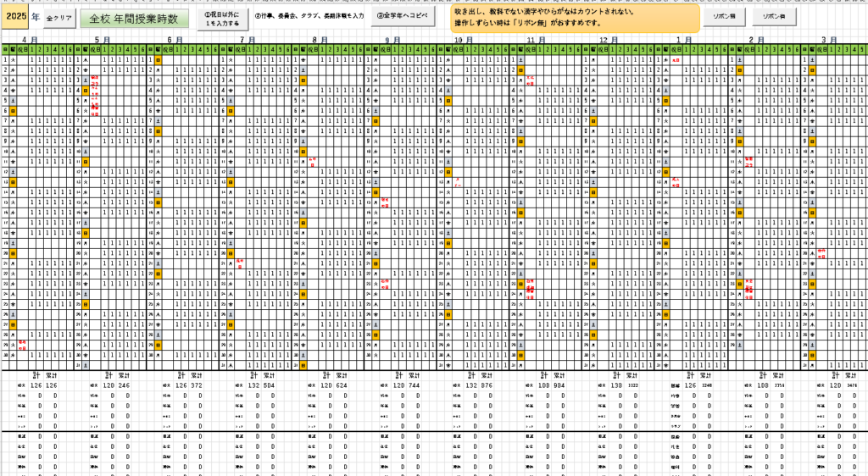
Task: Select the 年 label beside the year
Action: (x=36, y=17)
